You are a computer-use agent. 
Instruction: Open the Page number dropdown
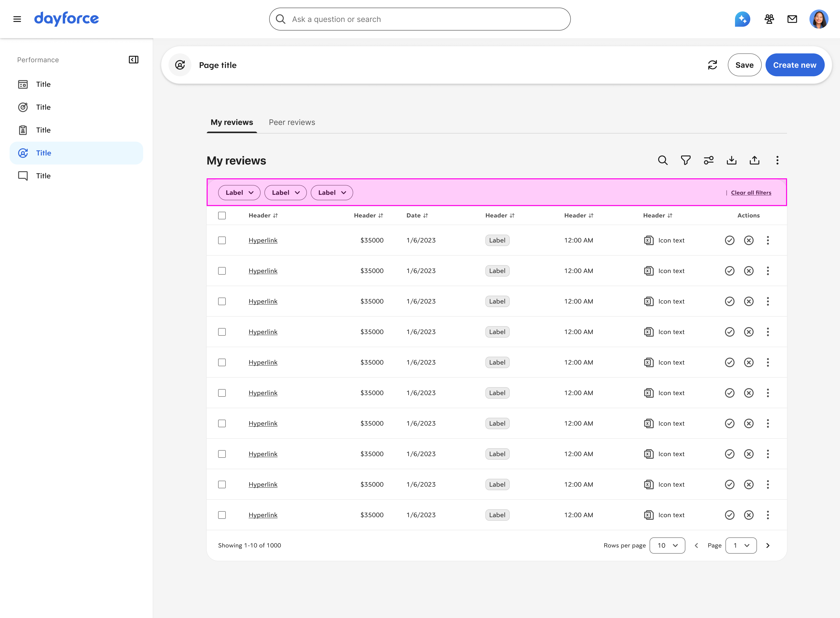click(x=741, y=546)
